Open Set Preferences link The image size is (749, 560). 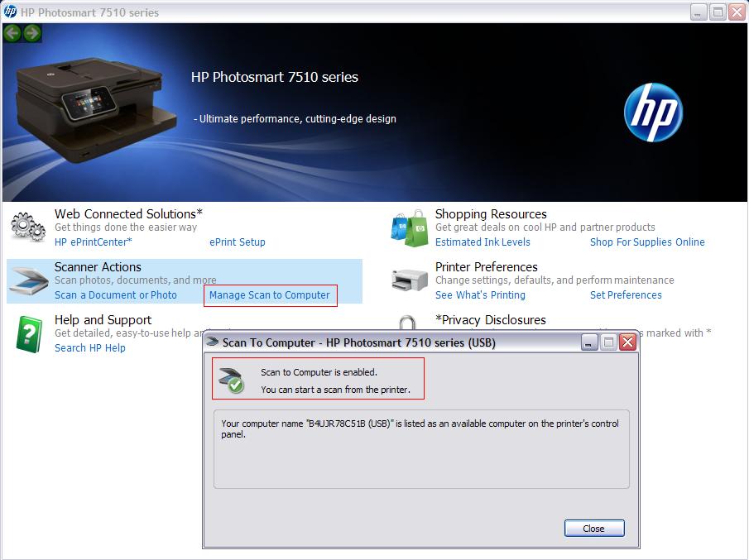pyautogui.click(x=626, y=295)
